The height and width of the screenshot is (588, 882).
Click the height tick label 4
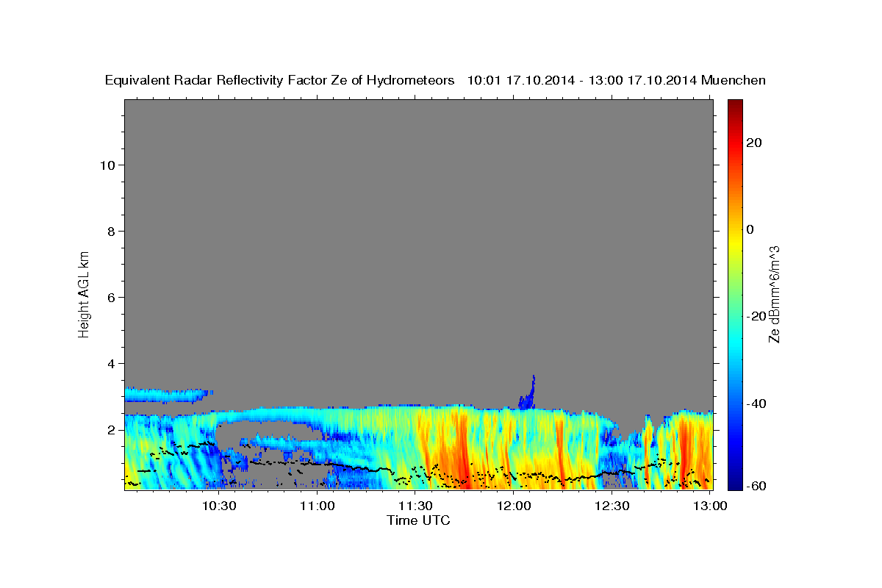coord(111,363)
